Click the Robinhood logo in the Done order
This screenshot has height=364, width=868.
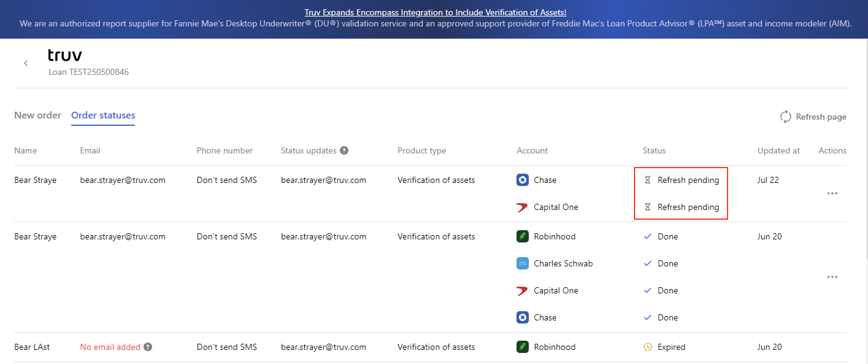(x=522, y=237)
